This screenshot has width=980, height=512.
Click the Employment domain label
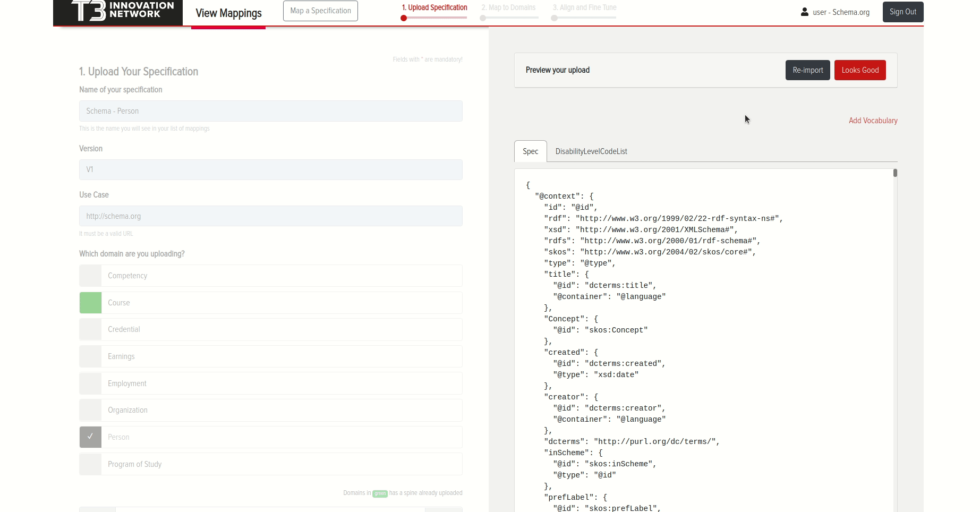[127, 383]
